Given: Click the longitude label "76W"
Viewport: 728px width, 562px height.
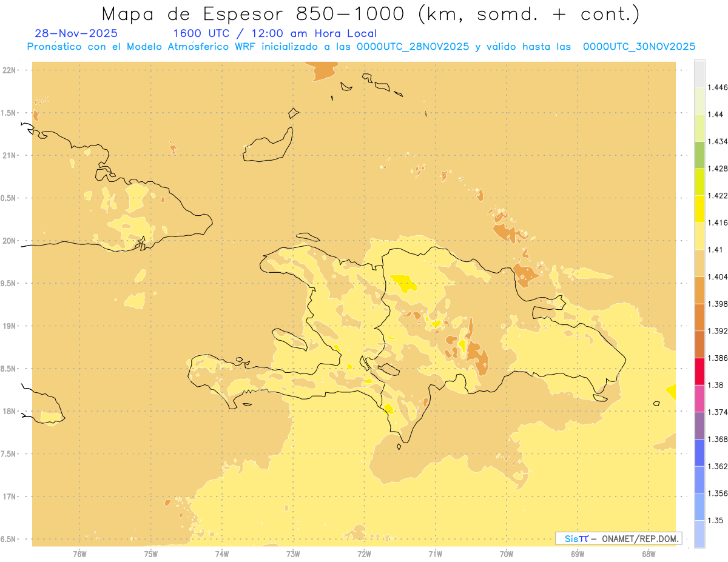Looking at the screenshot, I should point(79,554).
